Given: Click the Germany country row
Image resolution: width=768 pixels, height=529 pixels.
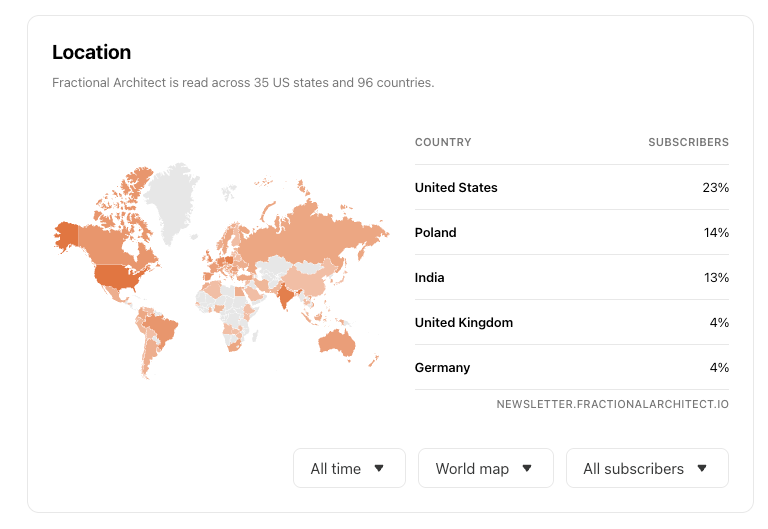Looking at the screenshot, I should point(572,367).
